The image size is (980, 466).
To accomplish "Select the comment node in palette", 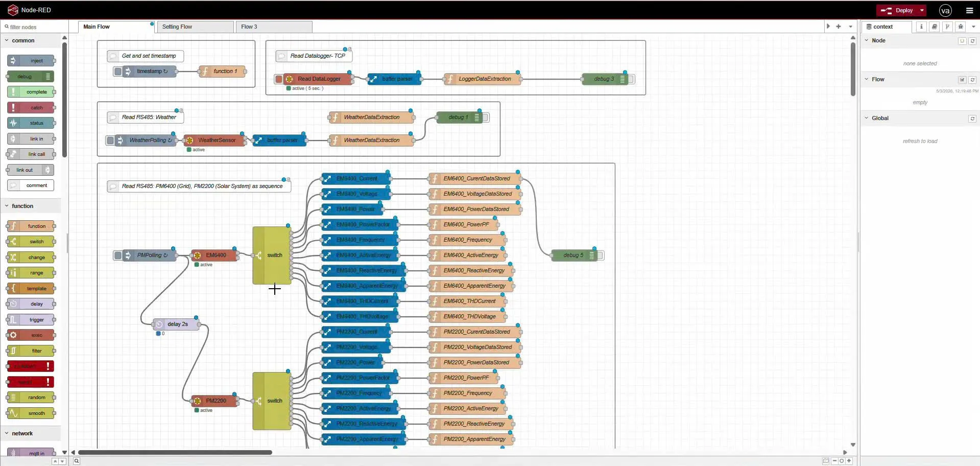I will (31, 185).
